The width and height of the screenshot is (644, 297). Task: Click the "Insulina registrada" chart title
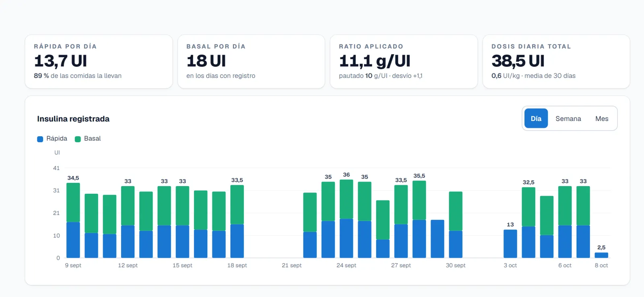tap(73, 119)
